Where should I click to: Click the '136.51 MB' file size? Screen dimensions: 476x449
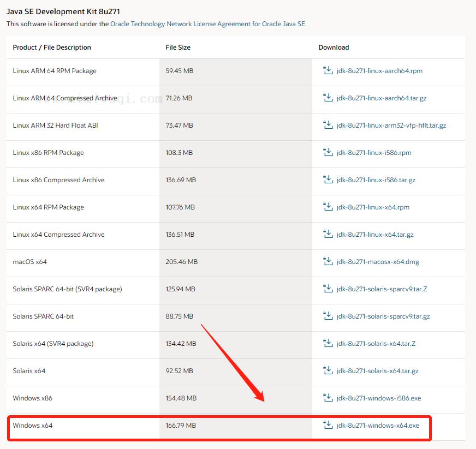point(180,235)
